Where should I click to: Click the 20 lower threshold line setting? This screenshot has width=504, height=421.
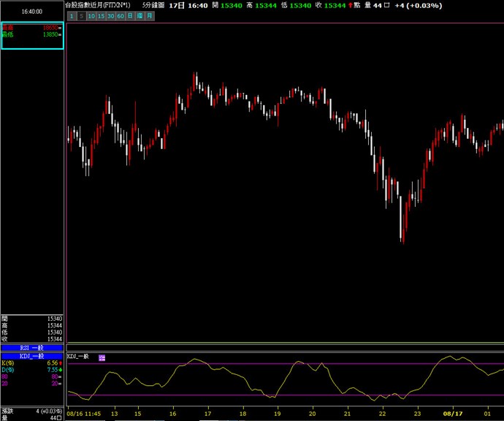(32, 383)
